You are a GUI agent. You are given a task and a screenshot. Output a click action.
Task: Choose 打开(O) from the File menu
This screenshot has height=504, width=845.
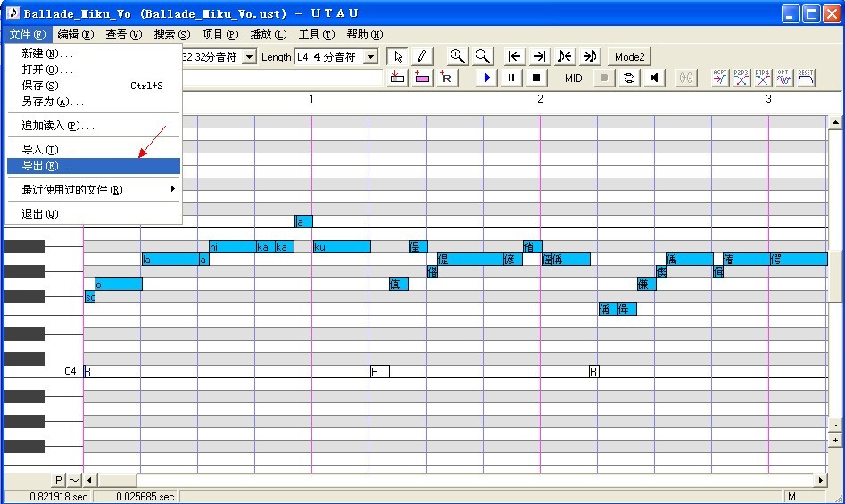94,70
